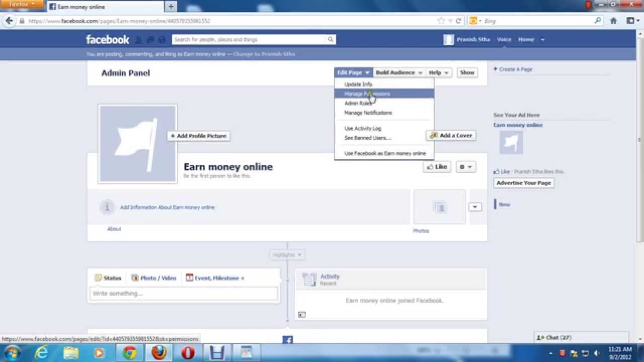The height and width of the screenshot is (362, 644).
Task: Switch to the Photo / Video tab
Action: (x=154, y=278)
